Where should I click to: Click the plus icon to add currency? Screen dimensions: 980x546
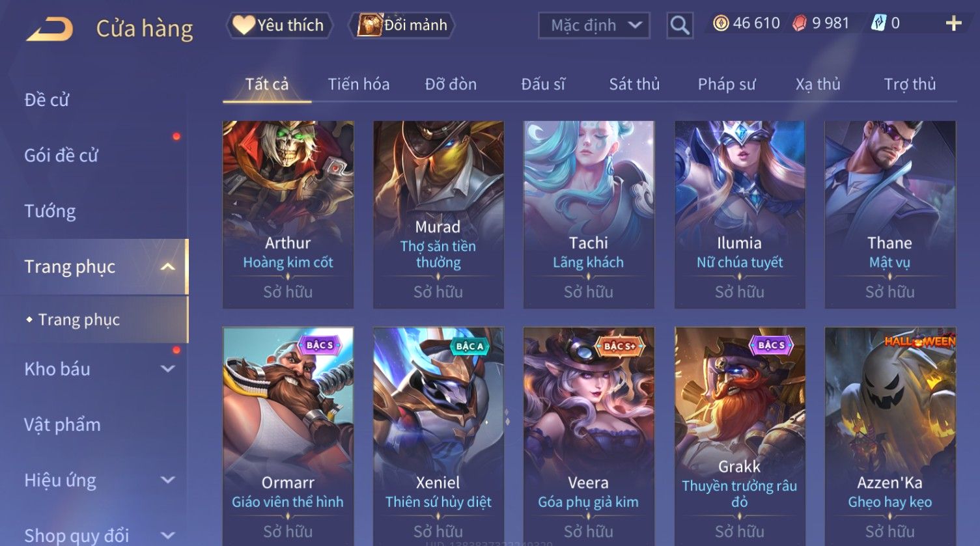click(x=953, y=23)
